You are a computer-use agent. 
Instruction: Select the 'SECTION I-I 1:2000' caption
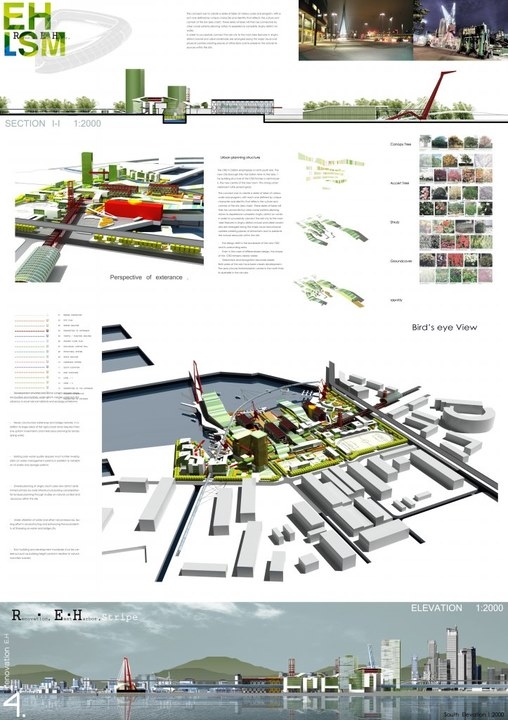(x=53, y=124)
